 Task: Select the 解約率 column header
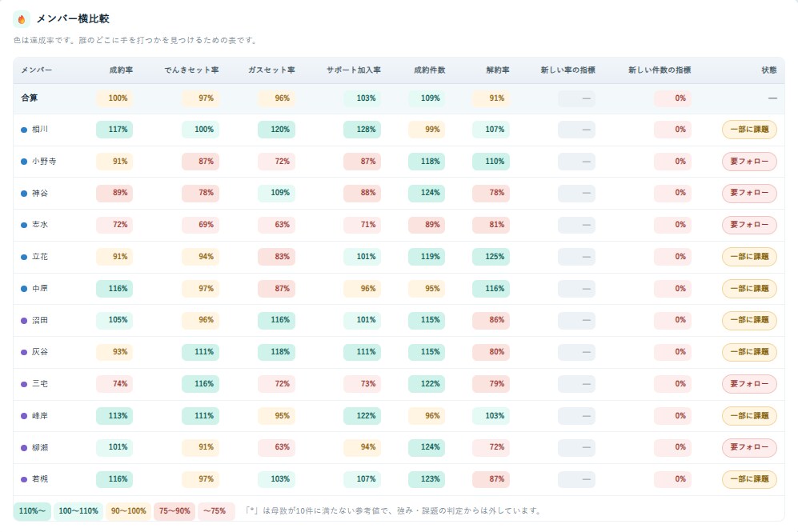(x=498, y=70)
